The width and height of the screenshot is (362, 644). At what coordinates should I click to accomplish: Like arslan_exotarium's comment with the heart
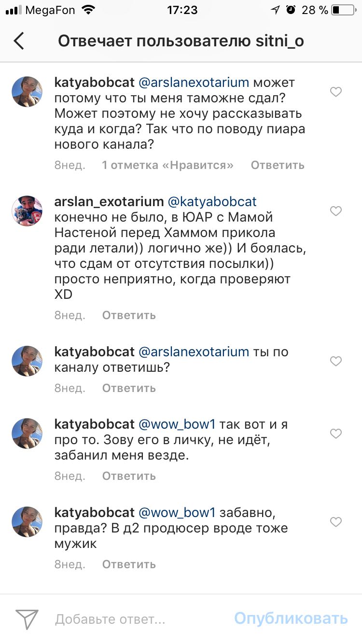tap(335, 211)
